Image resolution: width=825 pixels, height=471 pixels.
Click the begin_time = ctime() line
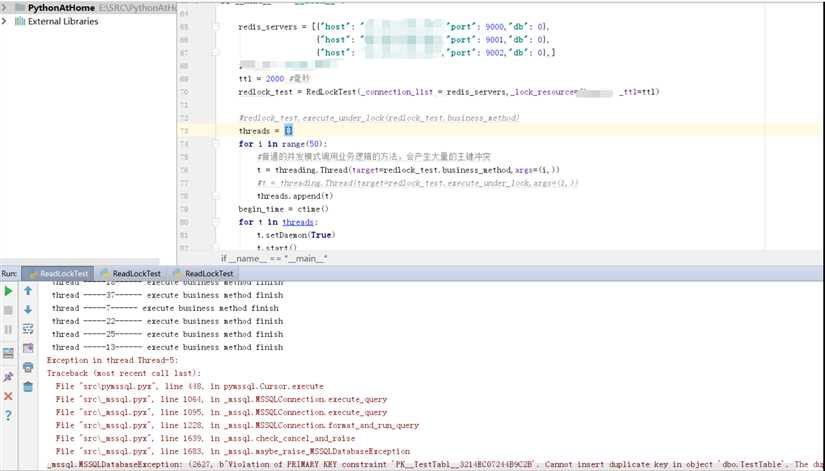[x=284, y=209]
